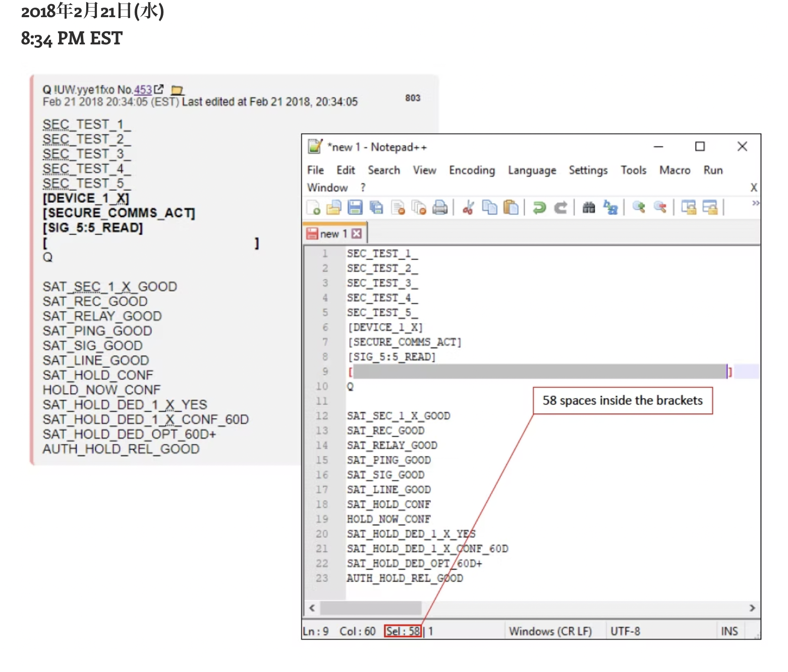Click the Print icon in toolbar
The image size is (788, 672).
(x=440, y=207)
